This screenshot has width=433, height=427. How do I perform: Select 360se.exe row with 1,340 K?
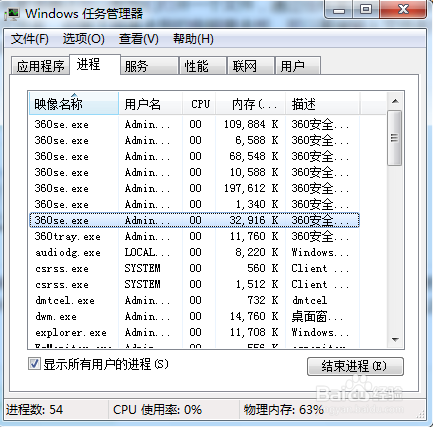(194, 204)
